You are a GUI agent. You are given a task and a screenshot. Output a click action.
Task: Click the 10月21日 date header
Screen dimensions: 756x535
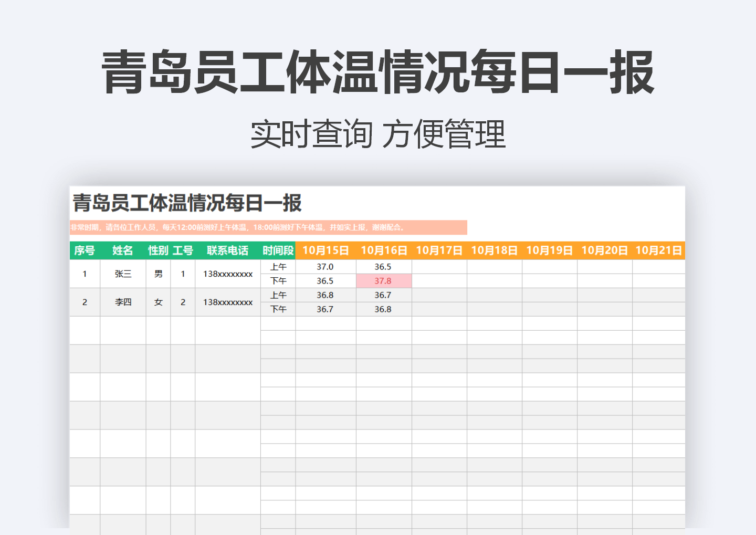coord(658,250)
